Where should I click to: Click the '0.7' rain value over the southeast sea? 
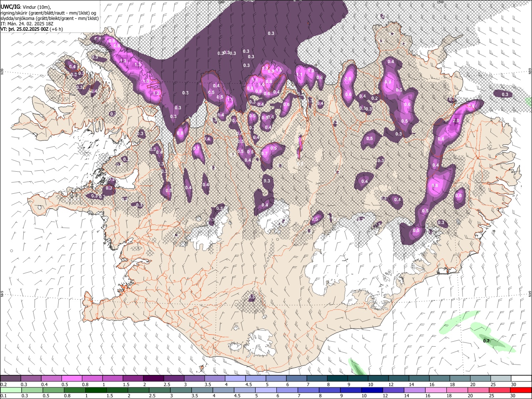click(486, 341)
